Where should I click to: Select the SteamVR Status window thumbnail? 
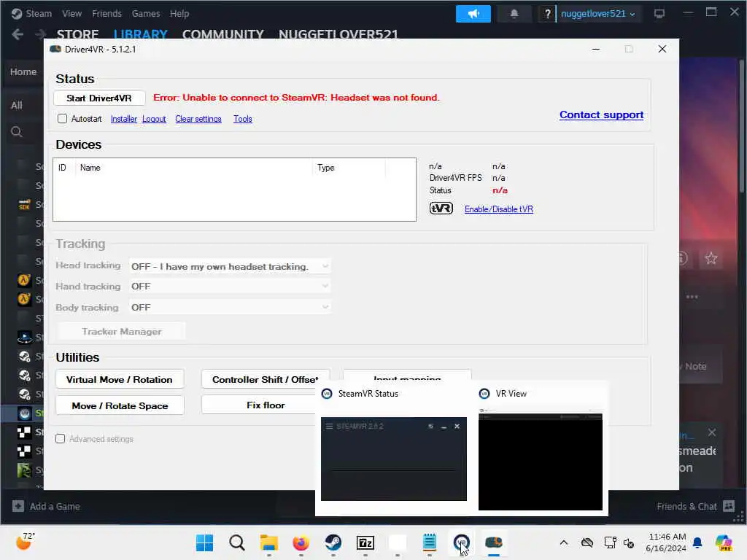393,459
